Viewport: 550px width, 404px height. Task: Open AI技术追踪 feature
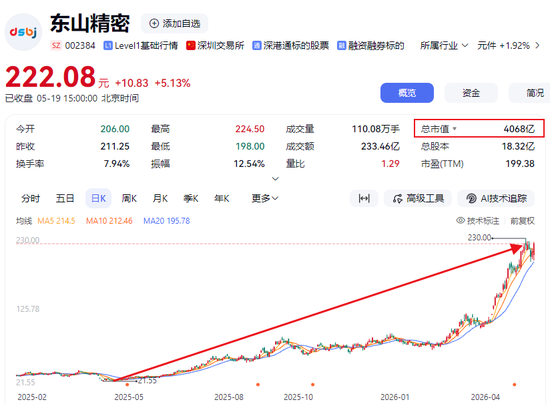[x=496, y=198]
